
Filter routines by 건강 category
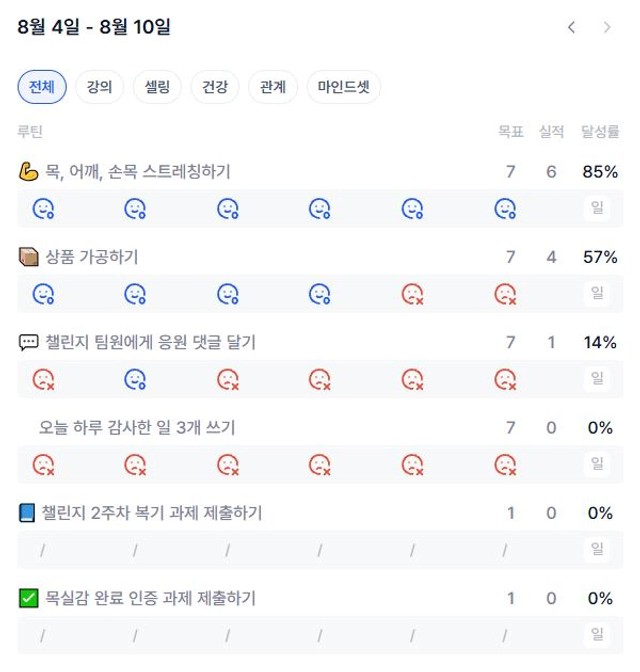click(215, 87)
